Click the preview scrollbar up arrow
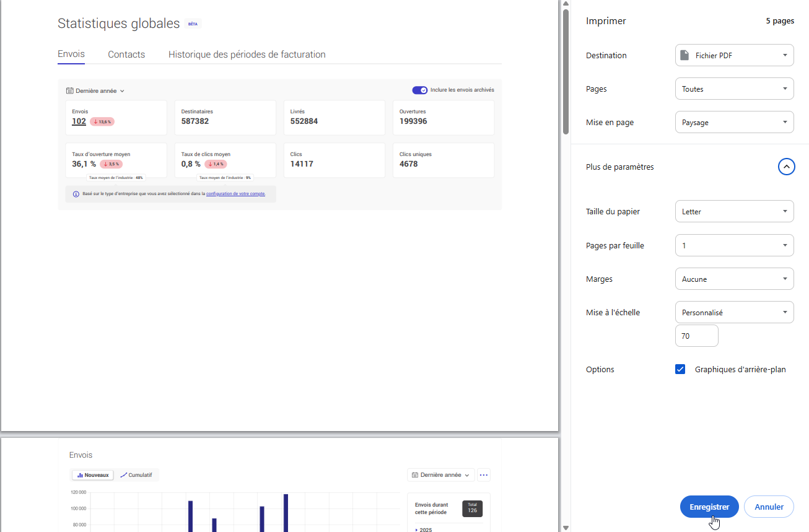This screenshot has width=809, height=532. coord(566,4)
